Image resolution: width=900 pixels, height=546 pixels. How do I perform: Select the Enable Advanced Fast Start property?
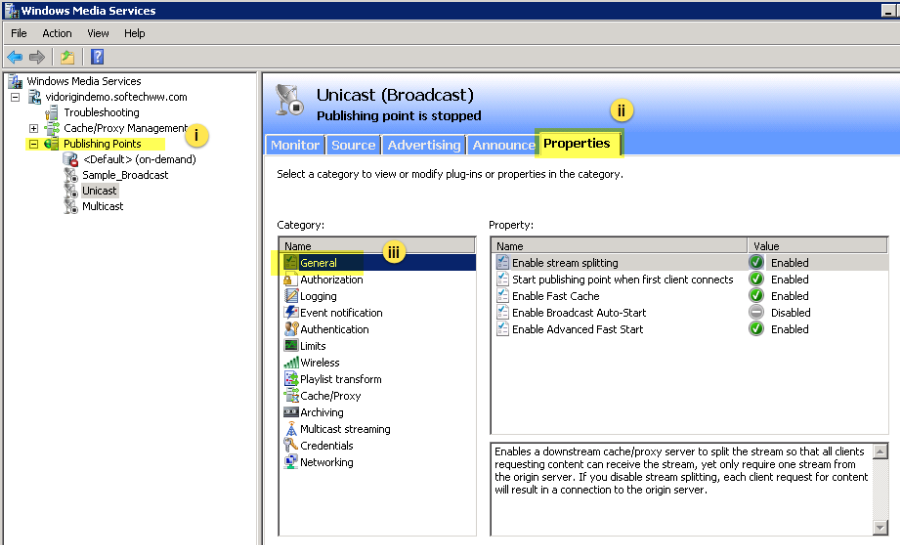(577, 329)
